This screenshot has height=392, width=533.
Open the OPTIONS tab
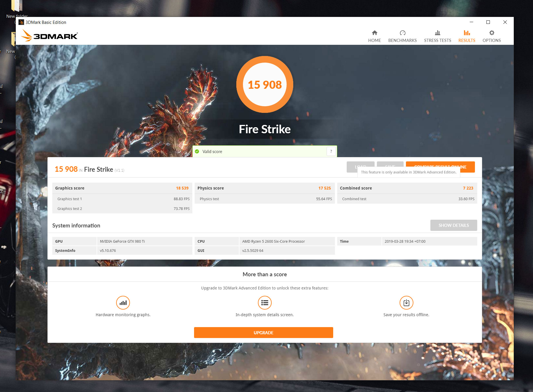[491, 36]
